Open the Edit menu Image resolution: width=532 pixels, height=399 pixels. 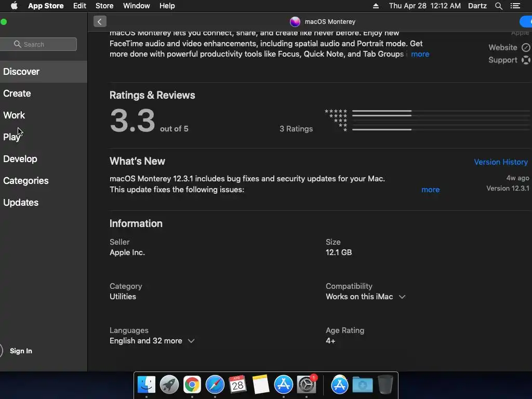(x=79, y=6)
